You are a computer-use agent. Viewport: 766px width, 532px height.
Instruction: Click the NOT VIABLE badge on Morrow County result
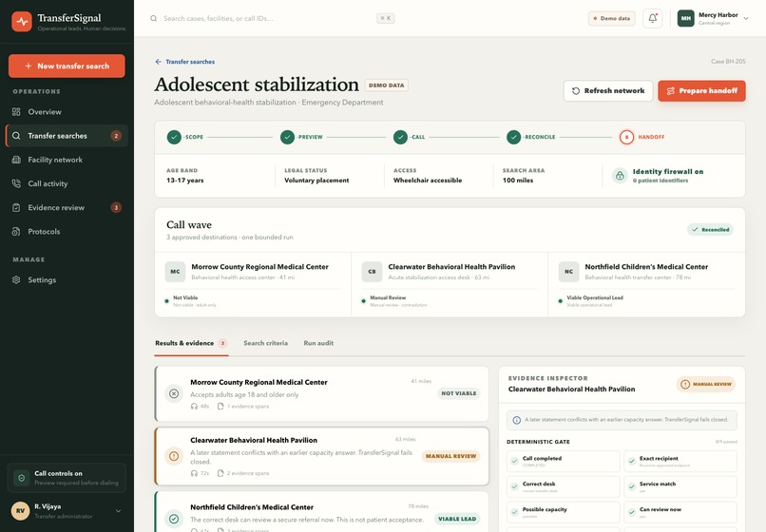pyautogui.click(x=459, y=393)
